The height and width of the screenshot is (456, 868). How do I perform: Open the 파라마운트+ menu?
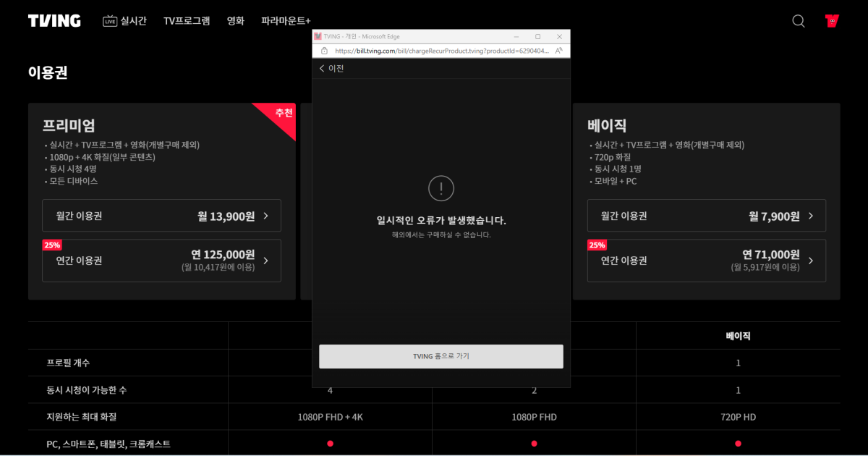(x=286, y=21)
